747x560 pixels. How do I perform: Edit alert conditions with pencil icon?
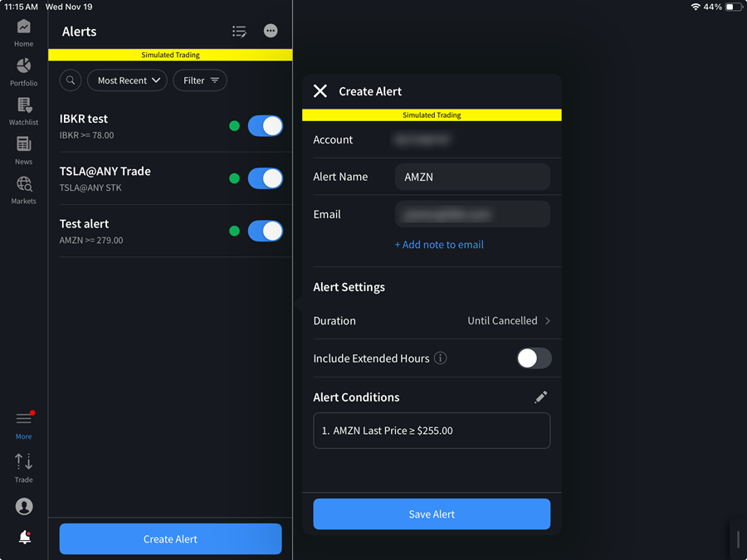coord(541,397)
